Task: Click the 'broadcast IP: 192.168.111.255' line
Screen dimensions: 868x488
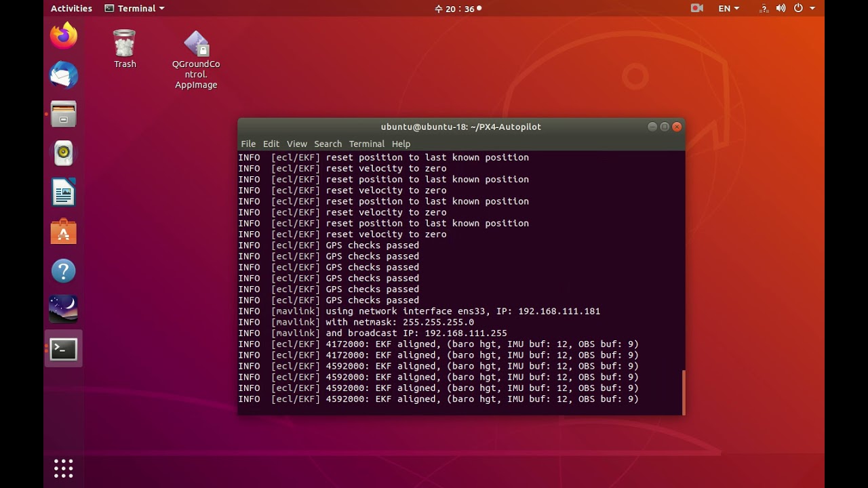Action: point(372,333)
